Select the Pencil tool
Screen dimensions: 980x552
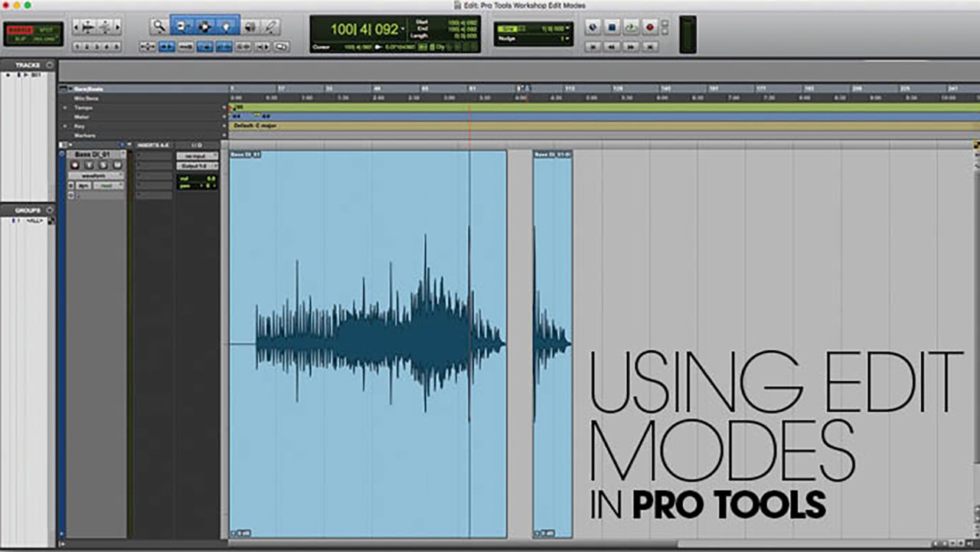point(270,26)
